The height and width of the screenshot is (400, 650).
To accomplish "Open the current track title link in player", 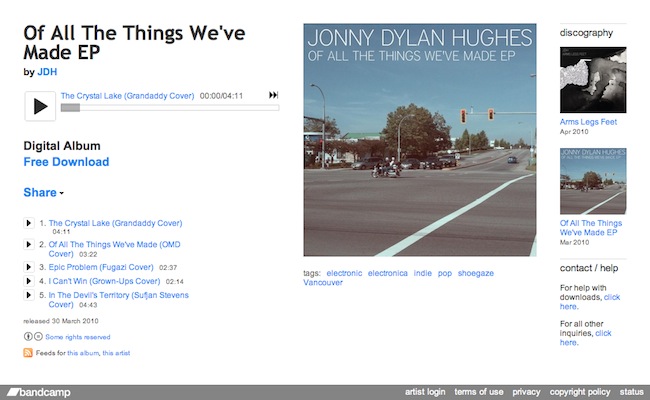I will [x=127, y=96].
